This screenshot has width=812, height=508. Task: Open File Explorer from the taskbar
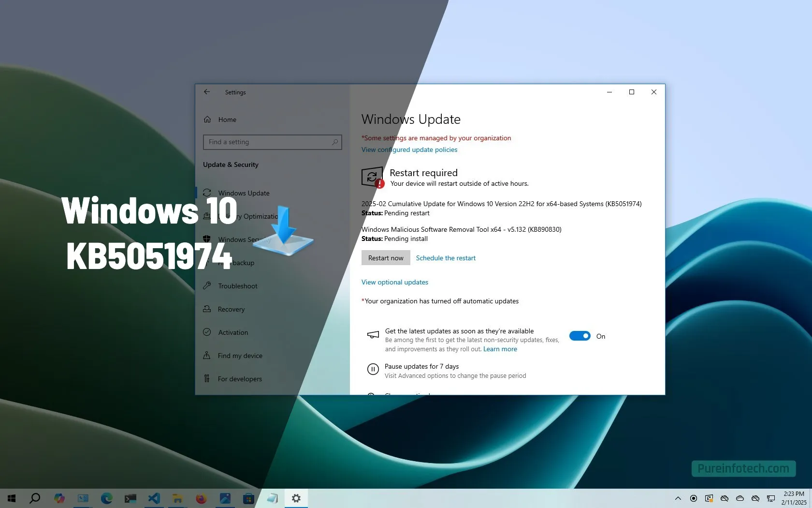[x=177, y=498]
